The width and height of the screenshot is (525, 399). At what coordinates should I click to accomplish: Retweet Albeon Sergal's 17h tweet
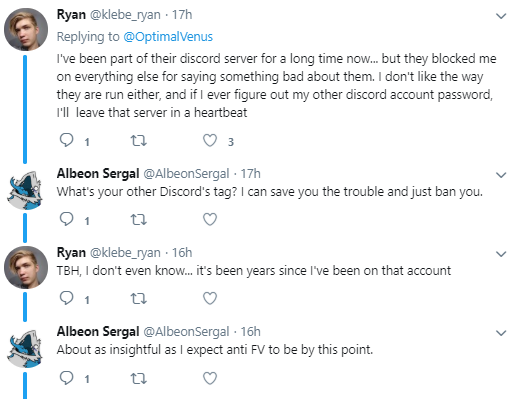pos(138,220)
